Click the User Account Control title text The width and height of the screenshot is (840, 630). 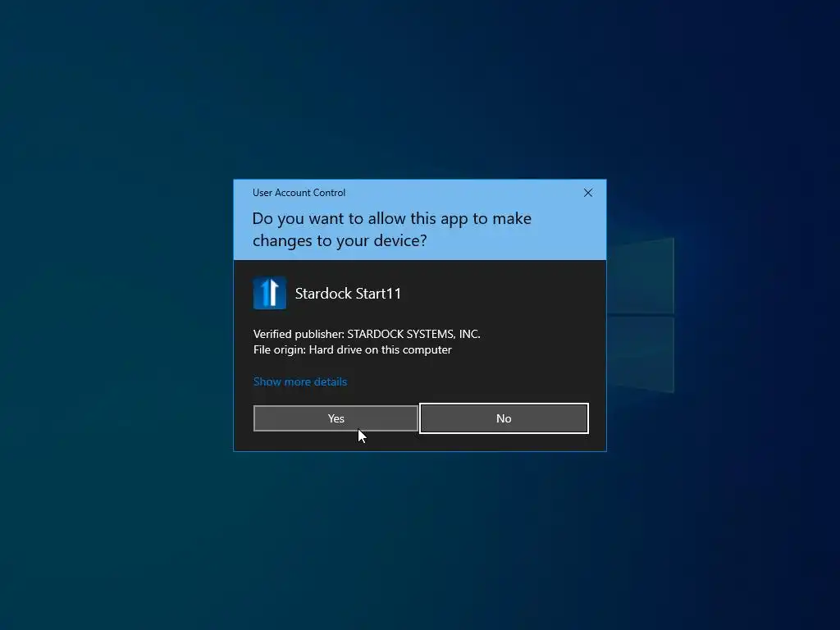299,193
